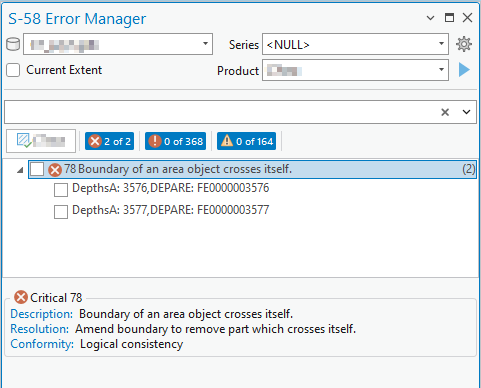
Task: Open the Product dropdown
Action: point(441,70)
